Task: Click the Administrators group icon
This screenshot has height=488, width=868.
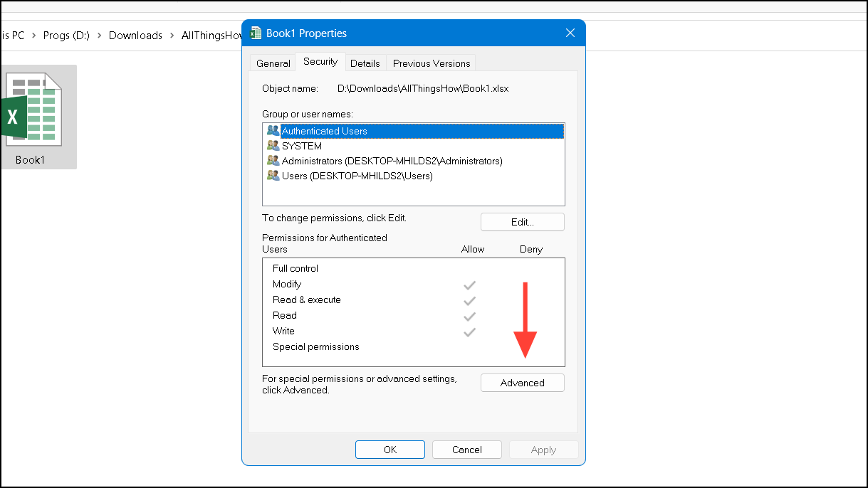Action: coord(273,160)
